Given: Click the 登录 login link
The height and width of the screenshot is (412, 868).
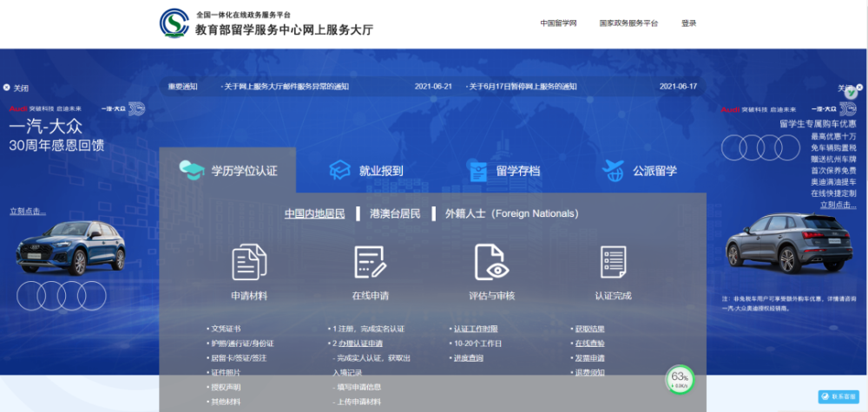Looking at the screenshot, I should (688, 23).
